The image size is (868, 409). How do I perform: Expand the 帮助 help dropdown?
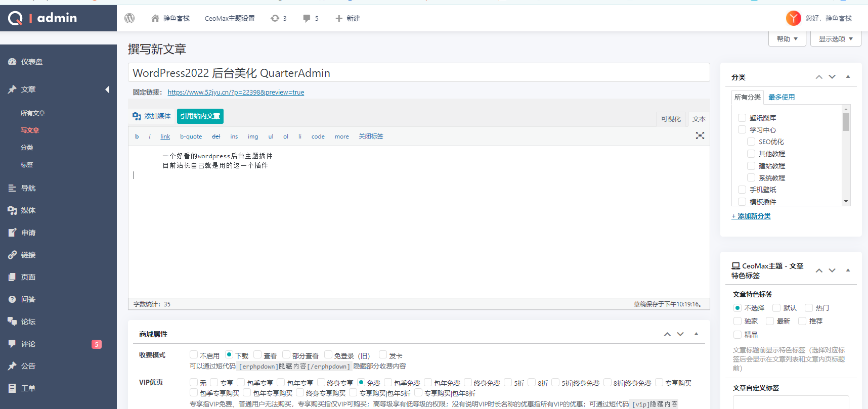coord(787,39)
